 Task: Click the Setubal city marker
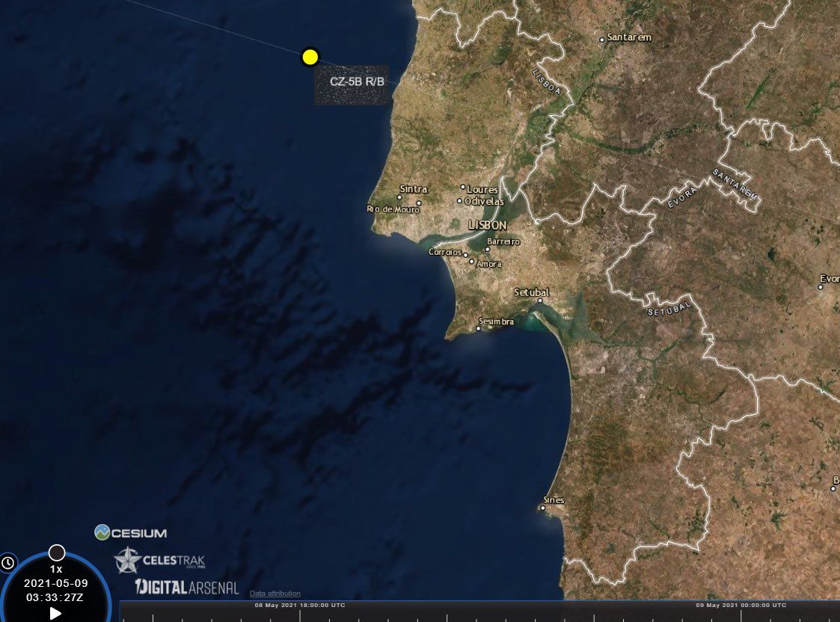540,301
